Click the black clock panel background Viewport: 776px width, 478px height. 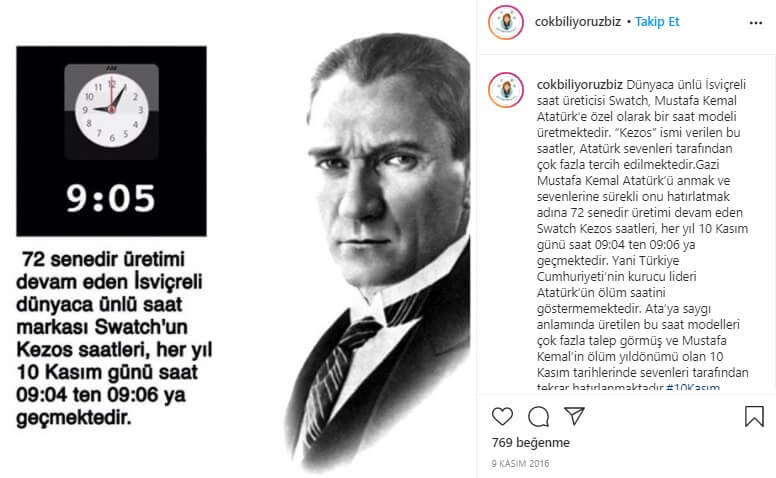pyautogui.click(x=111, y=141)
